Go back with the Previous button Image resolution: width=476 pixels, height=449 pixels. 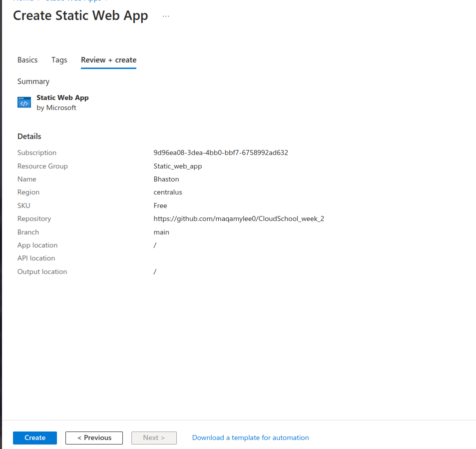pyautogui.click(x=94, y=437)
